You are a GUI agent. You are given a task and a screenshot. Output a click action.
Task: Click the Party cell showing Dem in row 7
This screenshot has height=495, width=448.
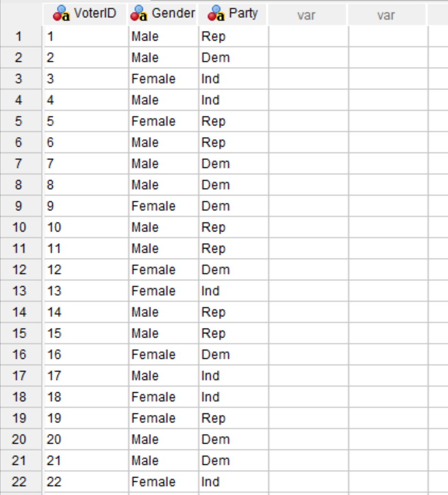pos(233,164)
